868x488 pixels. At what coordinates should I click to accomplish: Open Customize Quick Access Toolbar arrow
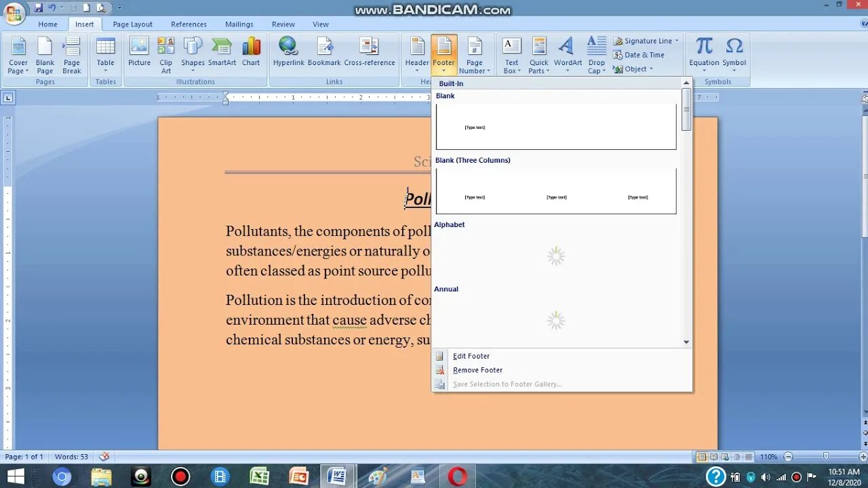tap(119, 8)
